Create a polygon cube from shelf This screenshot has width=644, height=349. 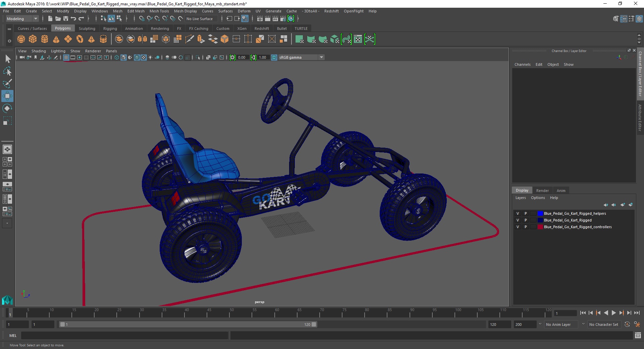(33, 39)
